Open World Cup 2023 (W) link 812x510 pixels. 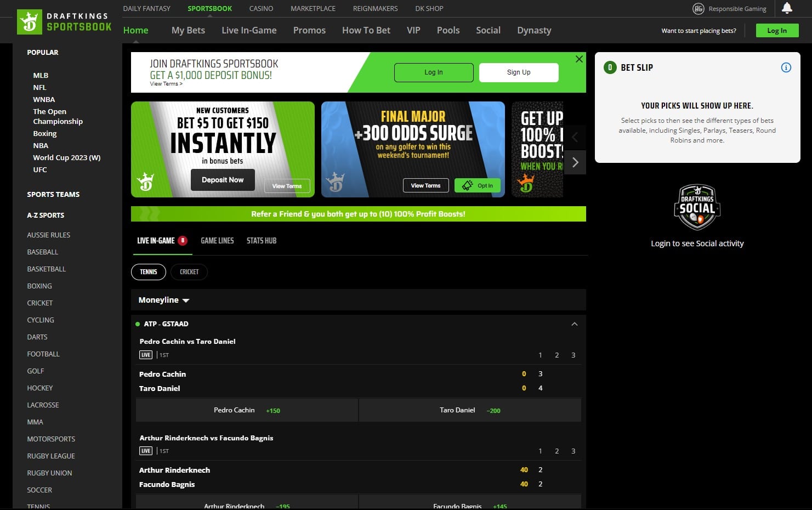[x=67, y=157]
